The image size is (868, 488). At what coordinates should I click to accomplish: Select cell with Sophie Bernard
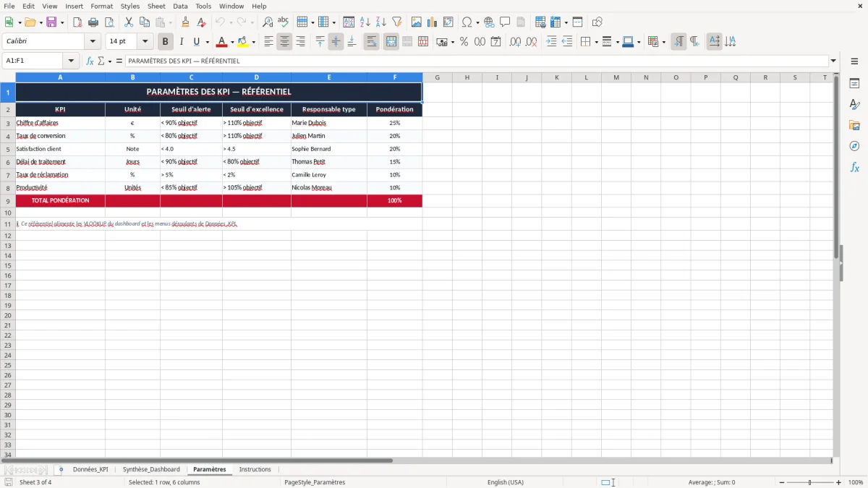(329, 149)
